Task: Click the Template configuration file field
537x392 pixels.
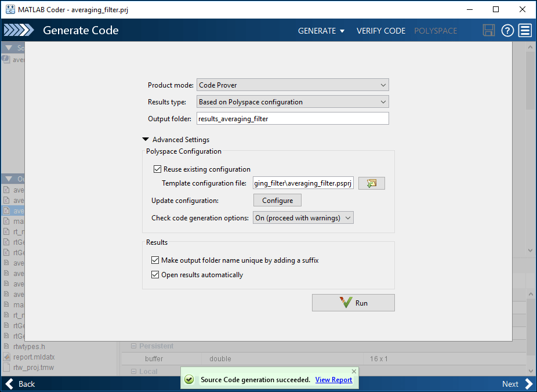Action: point(303,183)
